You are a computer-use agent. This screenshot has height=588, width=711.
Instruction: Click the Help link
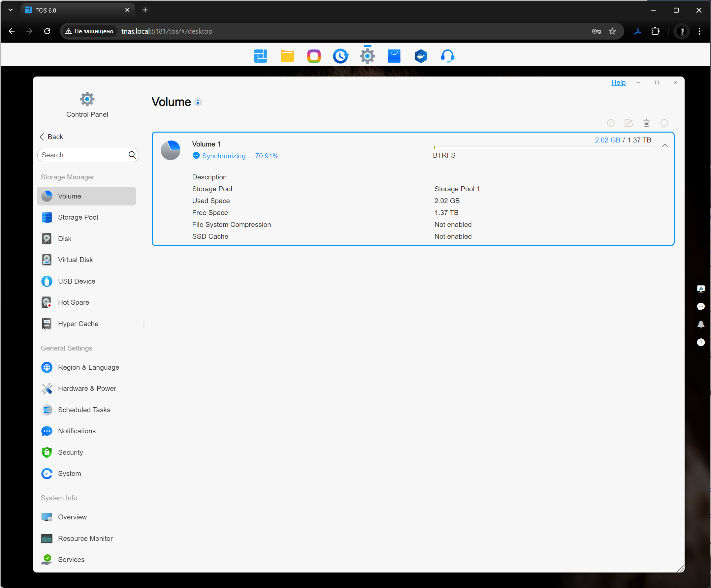click(x=618, y=82)
